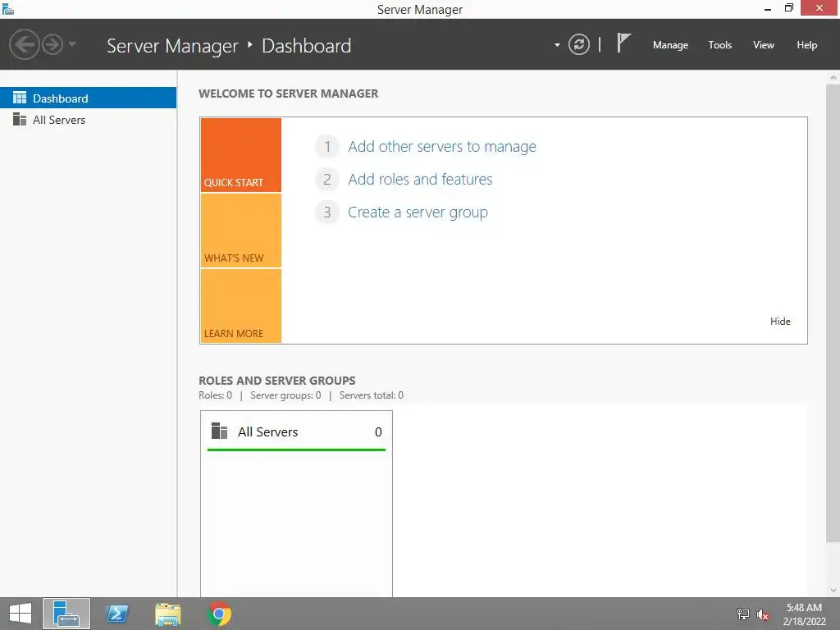Click number 2 step circle
The image size is (840, 630).
(x=326, y=179)
